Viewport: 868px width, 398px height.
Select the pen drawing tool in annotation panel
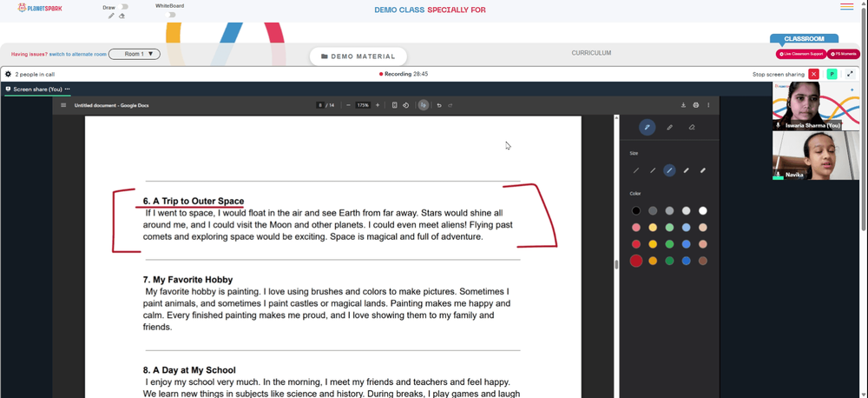point(648,128)
